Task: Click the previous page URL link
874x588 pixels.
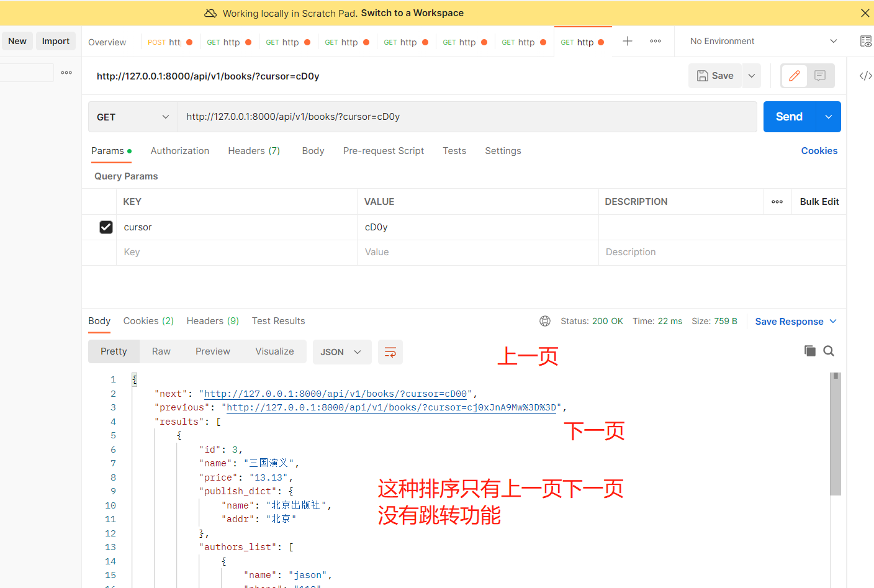Action: click(x=391, y=407)
